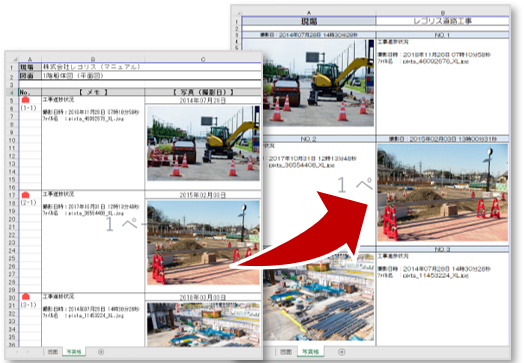Screen dimensions: 524x363
Task: Select the 写真帳 tab in the back workbook
Action: coord(310,352)
